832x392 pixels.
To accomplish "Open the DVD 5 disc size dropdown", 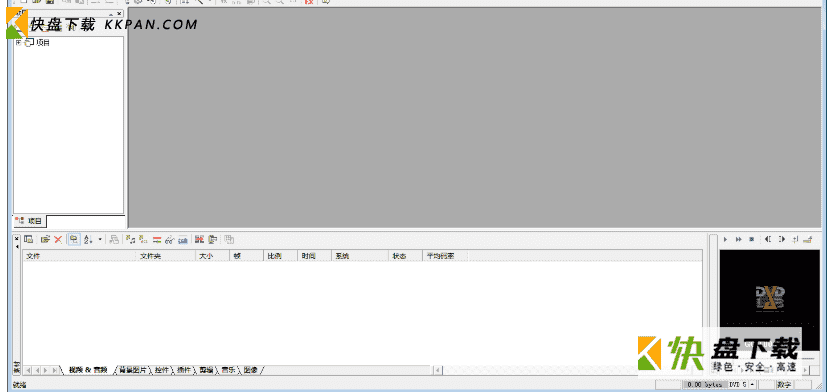I will point(752,385).
